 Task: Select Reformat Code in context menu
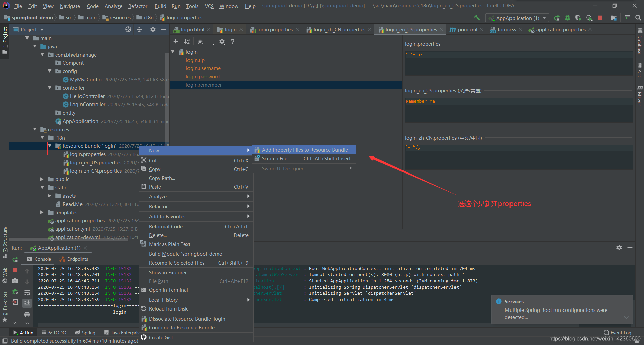point(196,227)
